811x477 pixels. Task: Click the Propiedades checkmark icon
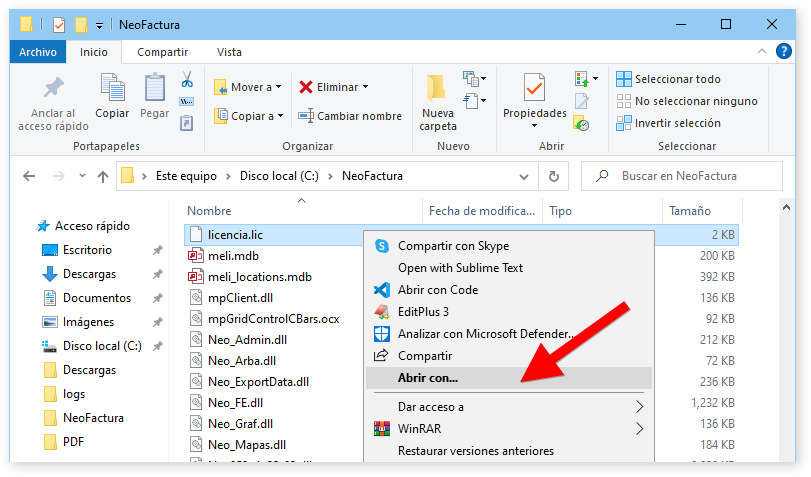[x=534, y=88]
